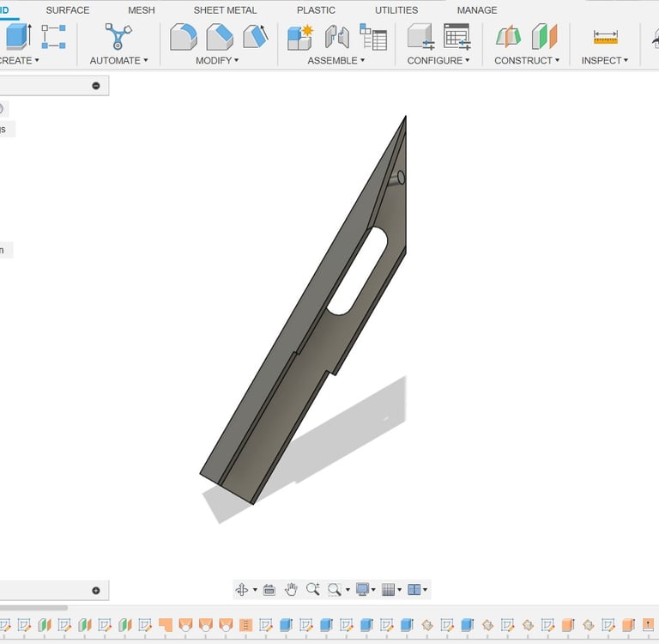Activate the Pan hand tool
Image resolution: width=659 pixels, height=644 pixels.
[x=291, y=589]
